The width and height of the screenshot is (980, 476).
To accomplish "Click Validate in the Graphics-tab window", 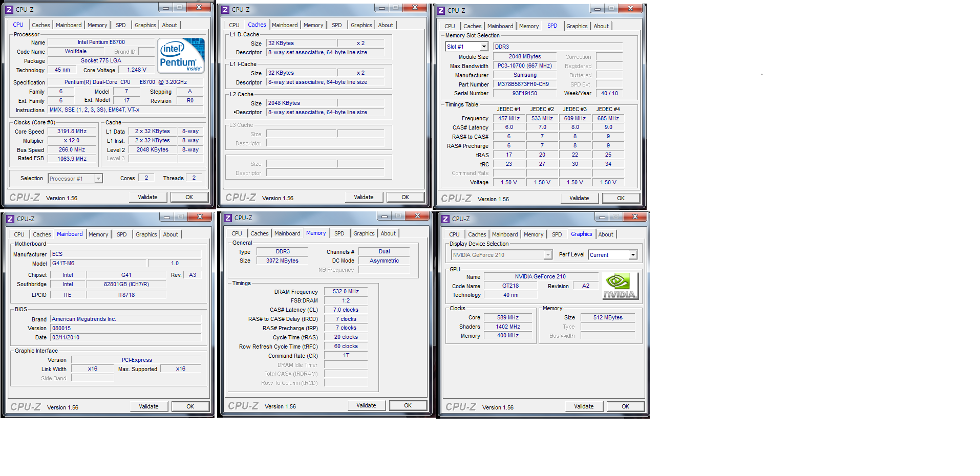I will point(584,406).
